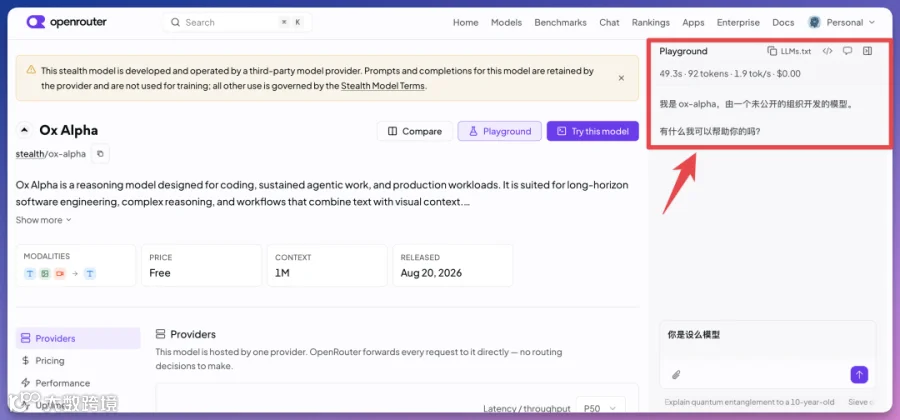The image size is (900, 420).
Task: Focus the Search field
Action: tap(238, 22)
